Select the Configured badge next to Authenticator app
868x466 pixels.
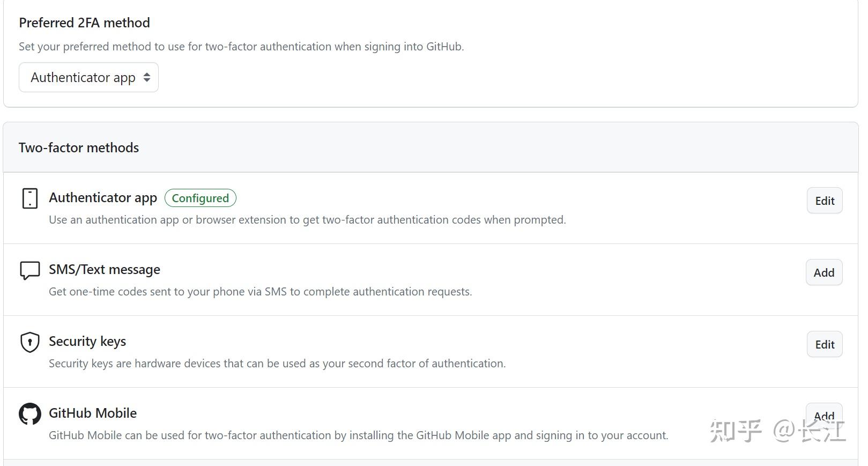coord(201,198)
